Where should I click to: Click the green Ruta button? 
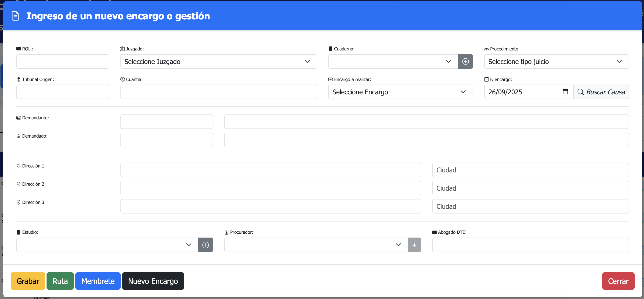point(60,281)
